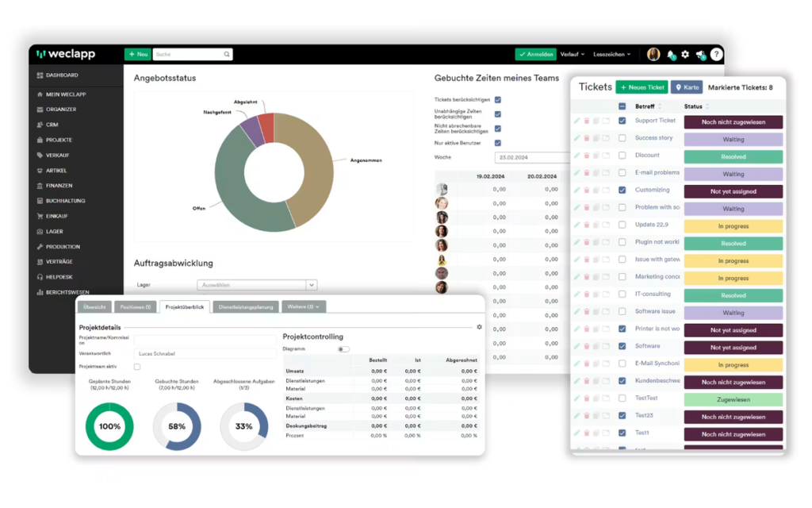
Task: Expand the Lager Auswählen dropdown
Action: click(x=257, y=285)
